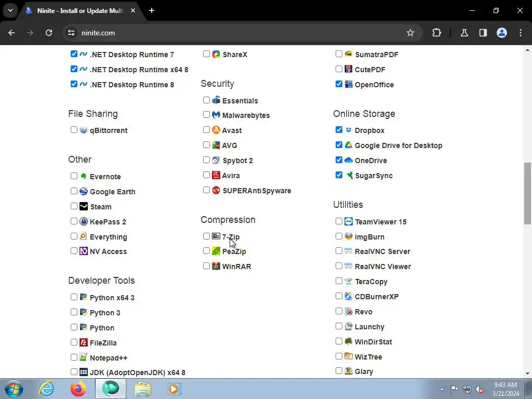Click the qBittorrent icon
The height and width of the screenshot is (399, 532).
pyautogui.click(x=84, y=130)
